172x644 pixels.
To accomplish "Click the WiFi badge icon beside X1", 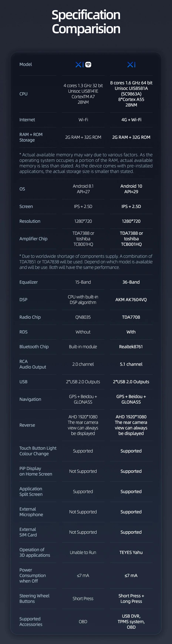I will (88, 65).
